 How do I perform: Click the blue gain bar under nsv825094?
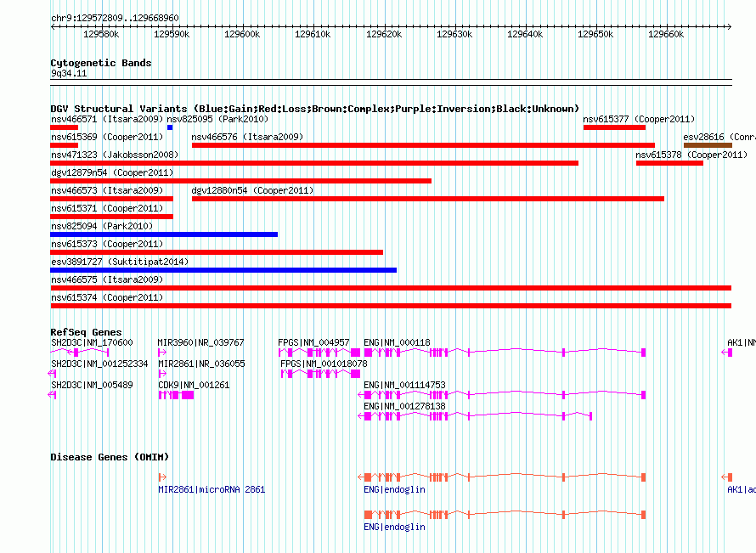[164, 234]
